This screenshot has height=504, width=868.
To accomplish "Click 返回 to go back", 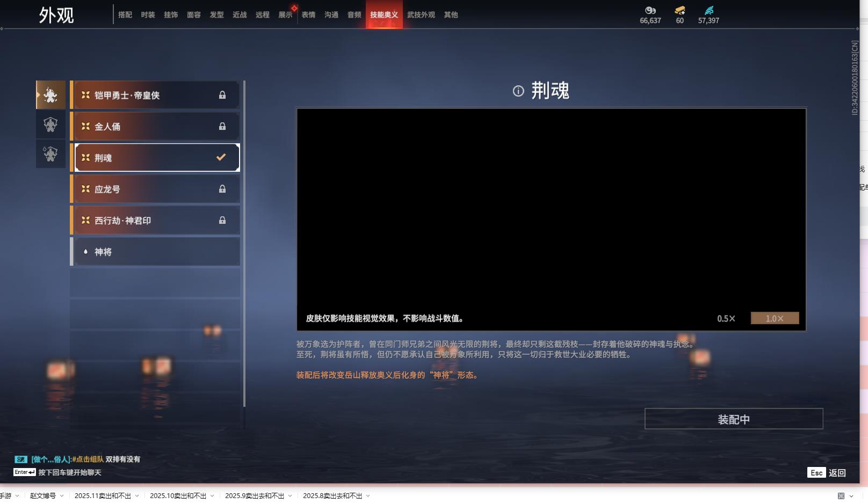I will point(837,473).
